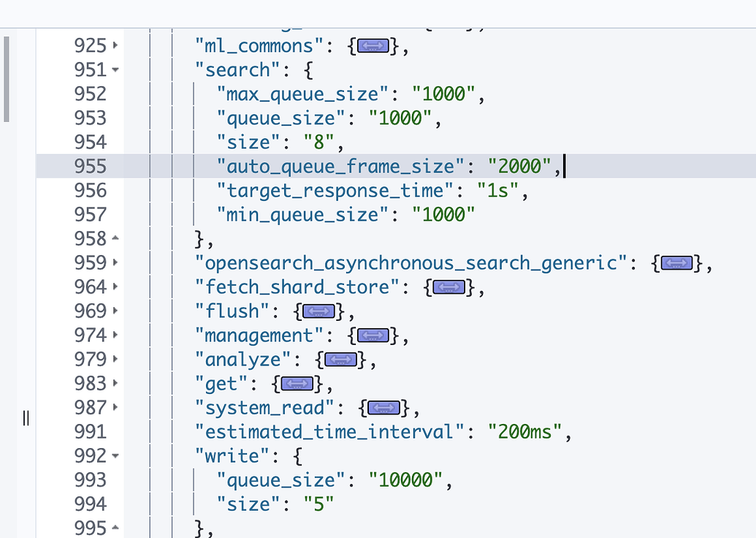Click the flush inline fold icon
The height and width of the screenshot is (538, 756).
[x=318, y=311]
